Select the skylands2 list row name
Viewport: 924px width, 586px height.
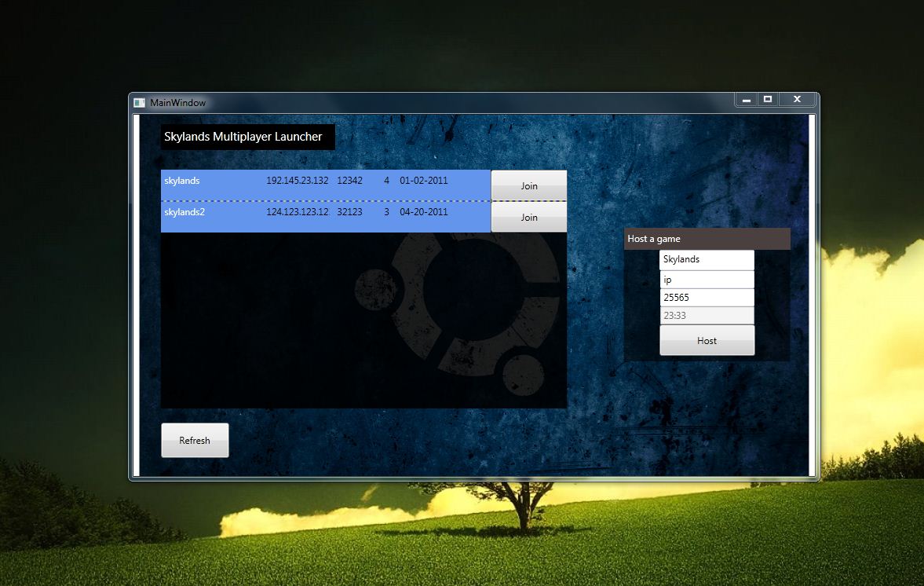point(184,211)
